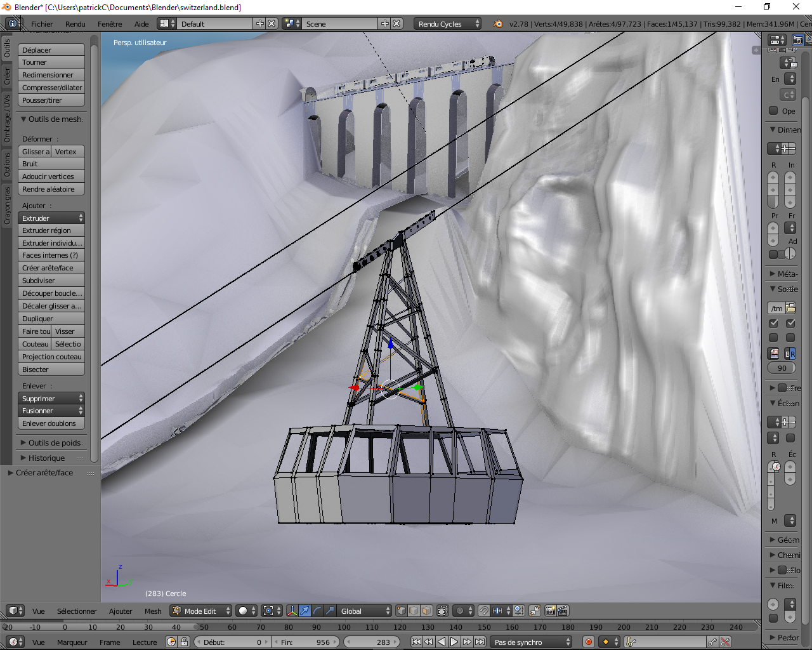This screenshot has width=812, height=650.
Task: Toggle the timeline range lock icon
Action: coord(184,642)
